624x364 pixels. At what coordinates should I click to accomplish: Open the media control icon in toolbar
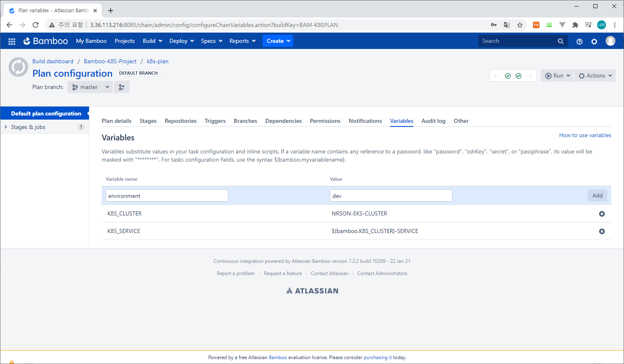click(588, 25)
